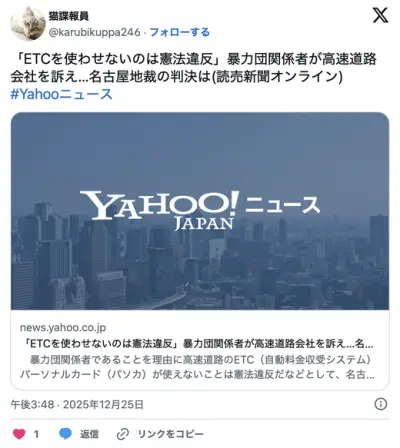400x448 pixels.
Task: Open the bold article headline in card
Action: [199, 344]
